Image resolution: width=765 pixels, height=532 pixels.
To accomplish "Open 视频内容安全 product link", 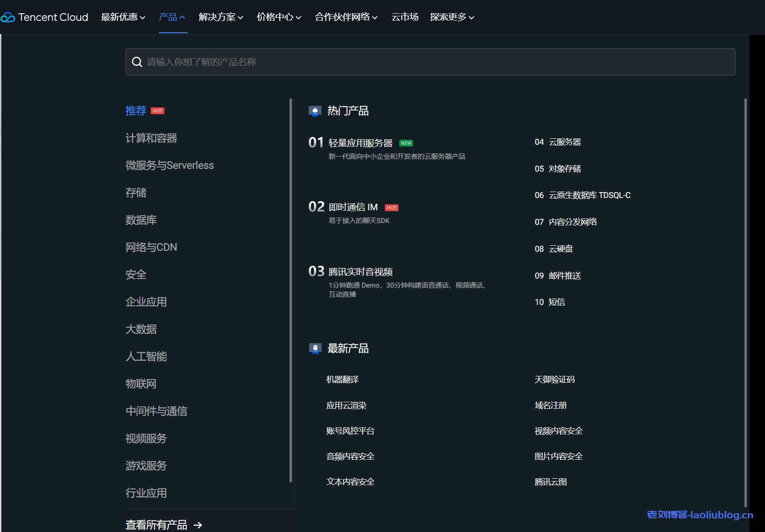I will pyautogui.click(x=559, y=431).
